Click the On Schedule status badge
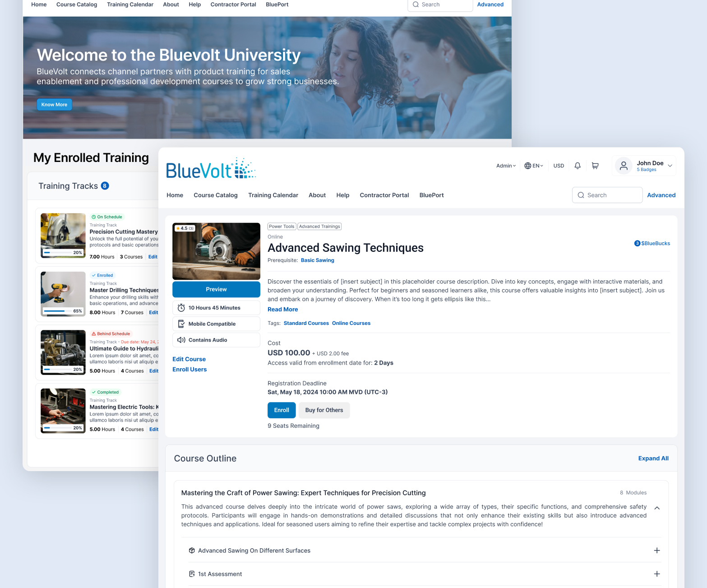707x588 pixels. pyautogui.click(x=106, y=217)
